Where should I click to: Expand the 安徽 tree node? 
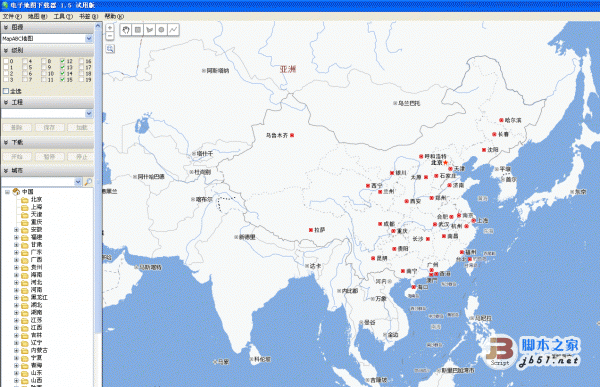(x=16, y=230)
